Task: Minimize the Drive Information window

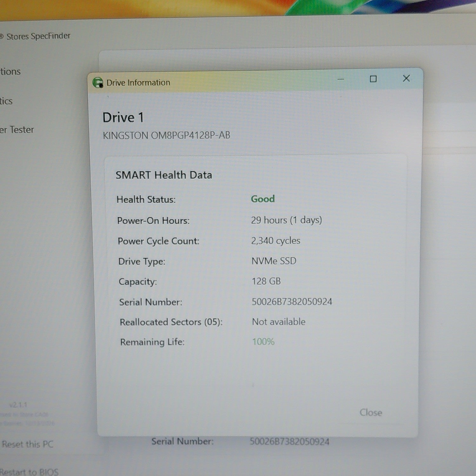Action: [341, 79]
